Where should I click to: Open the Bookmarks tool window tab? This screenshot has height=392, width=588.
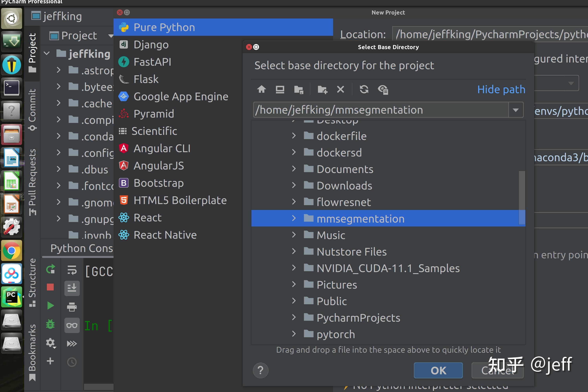click(32, 352)
